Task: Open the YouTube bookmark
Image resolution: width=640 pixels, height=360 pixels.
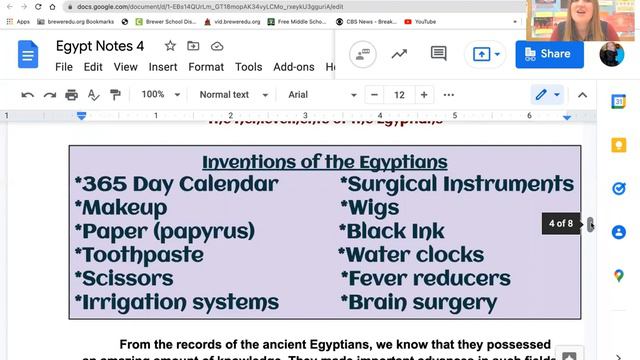Action: [420, 22]
